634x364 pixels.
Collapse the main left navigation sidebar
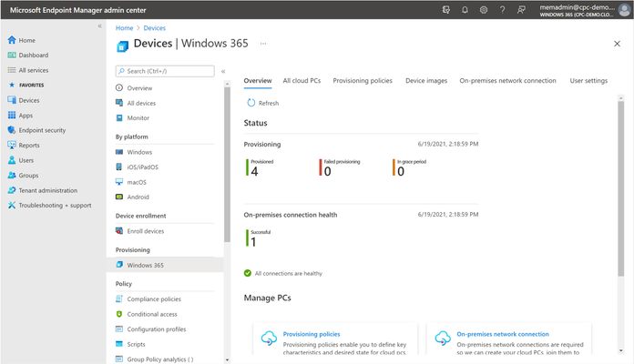tap(99, 25)
